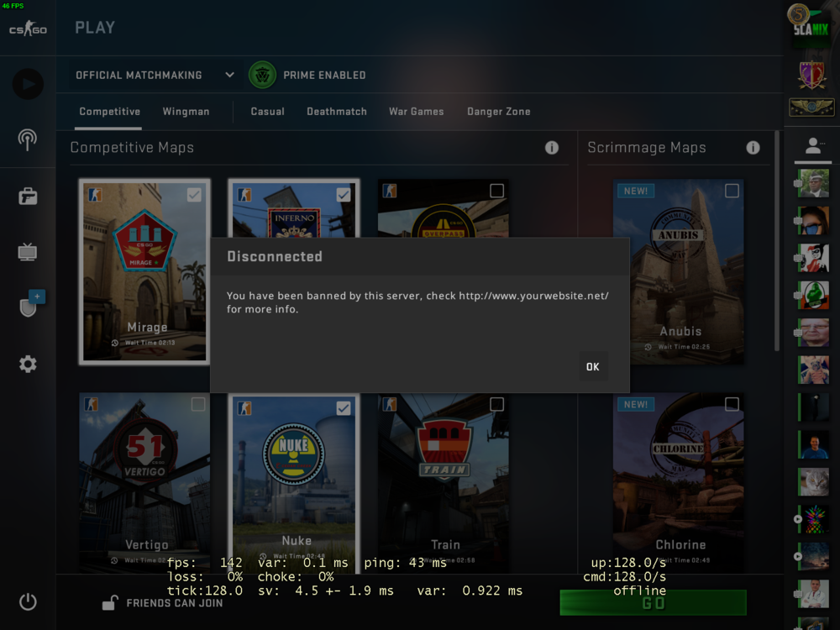
Task: Click the Scrimmage Maps info icon
Action: pyautogui.click(x=753, y=148)
